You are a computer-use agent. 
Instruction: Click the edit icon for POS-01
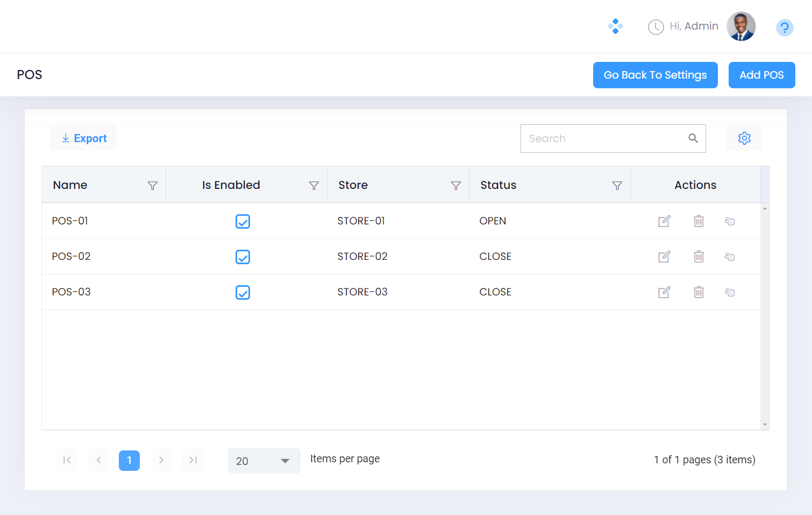664,221
